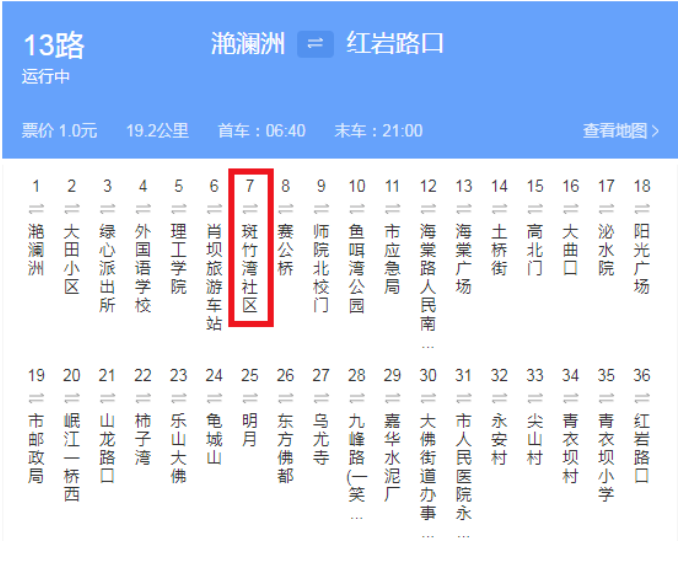Select stop 17 泌水院
Viewport: 679px width, 562px height.
pos(606,250)
